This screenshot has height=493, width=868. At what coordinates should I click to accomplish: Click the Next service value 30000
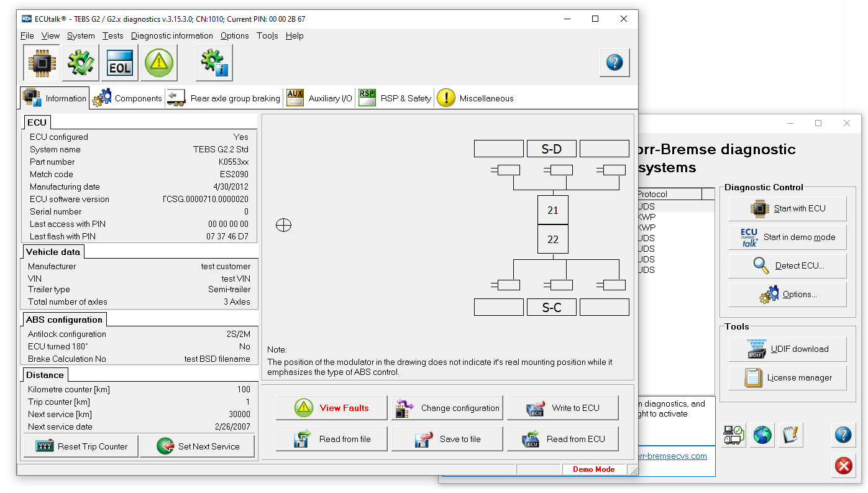coord(239,414)
